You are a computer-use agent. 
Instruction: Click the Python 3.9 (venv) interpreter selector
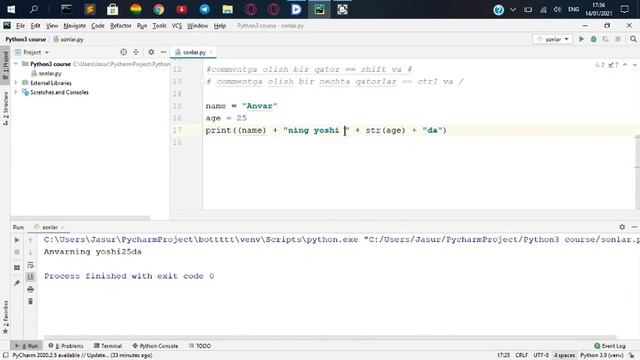(x=602, y=355)
